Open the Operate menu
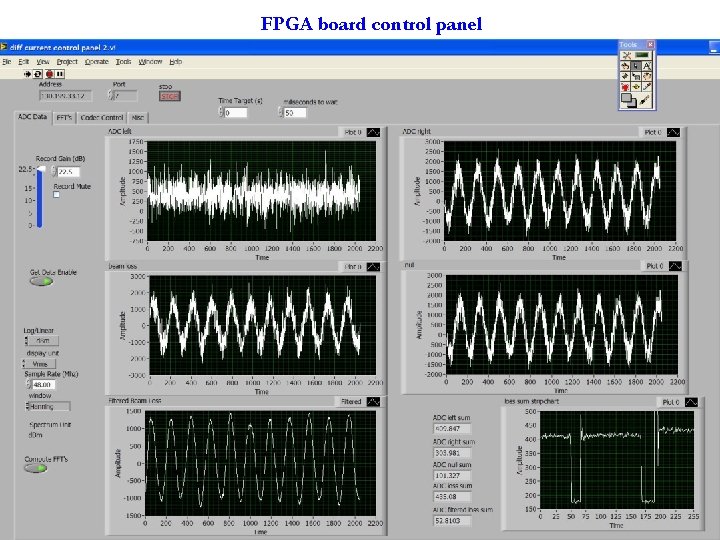Image resolution: width=720 pixels, height=540 pixels. pos(96,62)
